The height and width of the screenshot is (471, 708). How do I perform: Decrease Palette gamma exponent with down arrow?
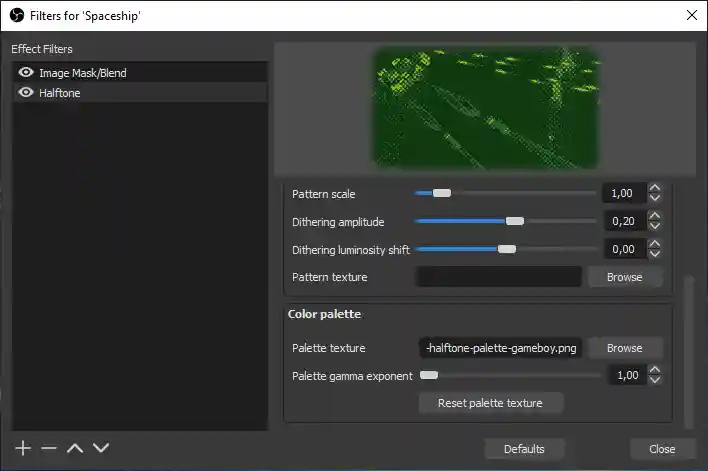click(x=655, y=380)
